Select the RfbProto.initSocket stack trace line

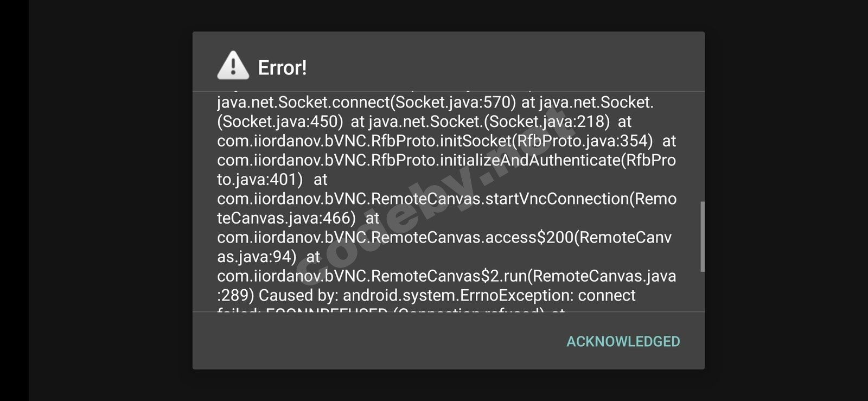tap(435, 141)
